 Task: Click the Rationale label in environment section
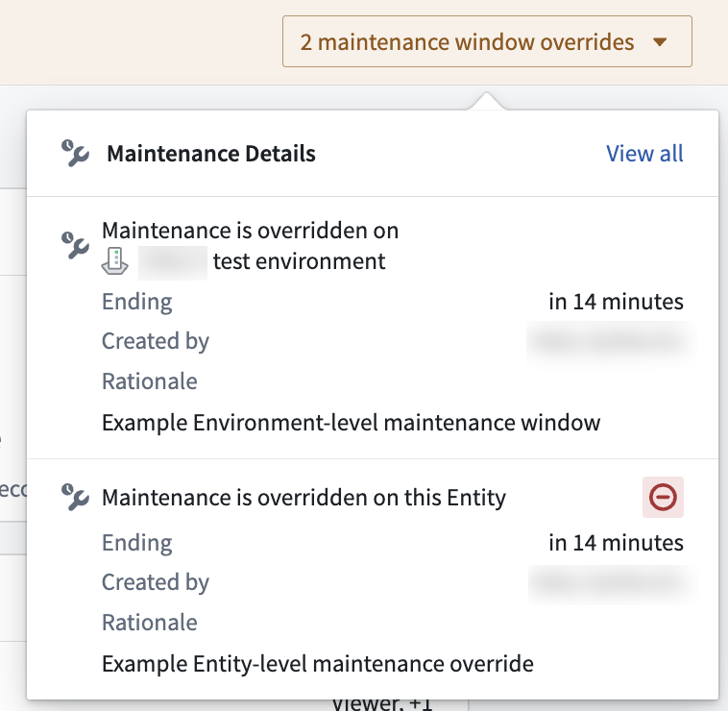point(150,381)
